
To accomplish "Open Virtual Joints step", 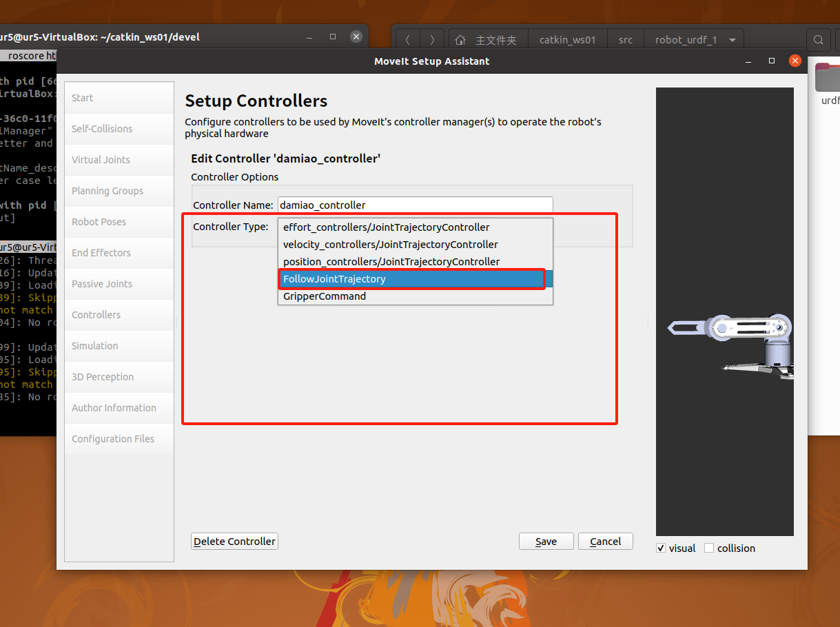I will pos(119,160).
